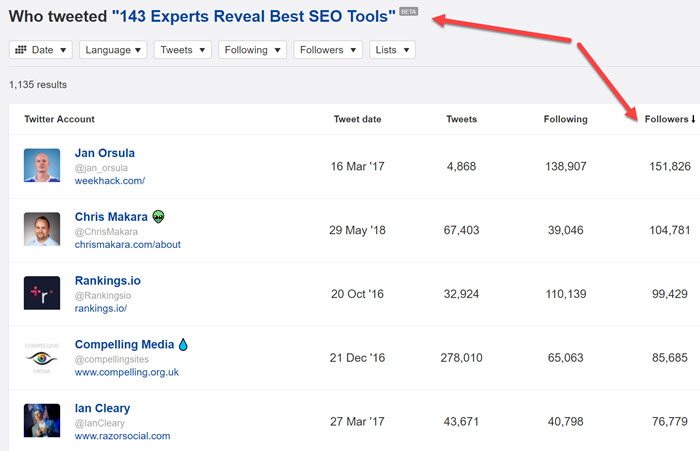Expand the Tweets filter dropdown
This screenshot has height=451, width=700.
coord(183,49)
